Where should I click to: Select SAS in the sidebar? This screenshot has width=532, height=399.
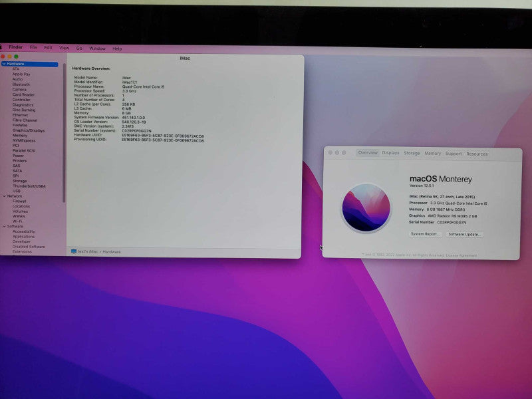tap(17, 166)
